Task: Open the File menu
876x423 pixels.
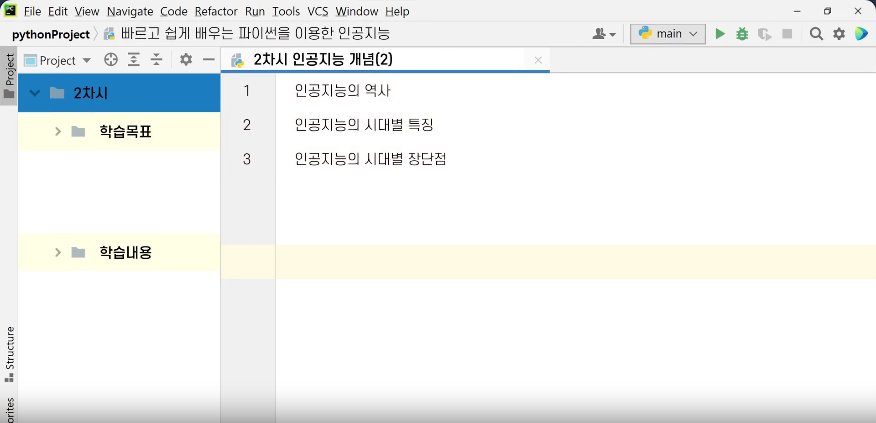Action: (32, 11)
